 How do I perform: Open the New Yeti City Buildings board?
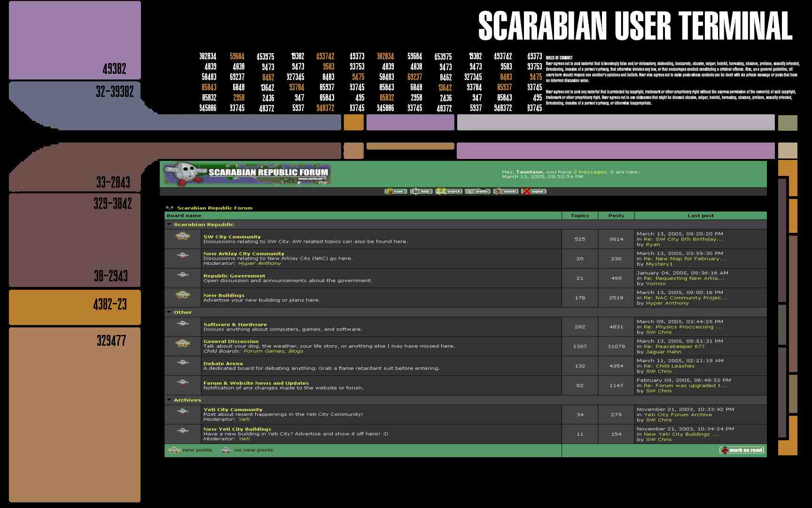point(237,429)
